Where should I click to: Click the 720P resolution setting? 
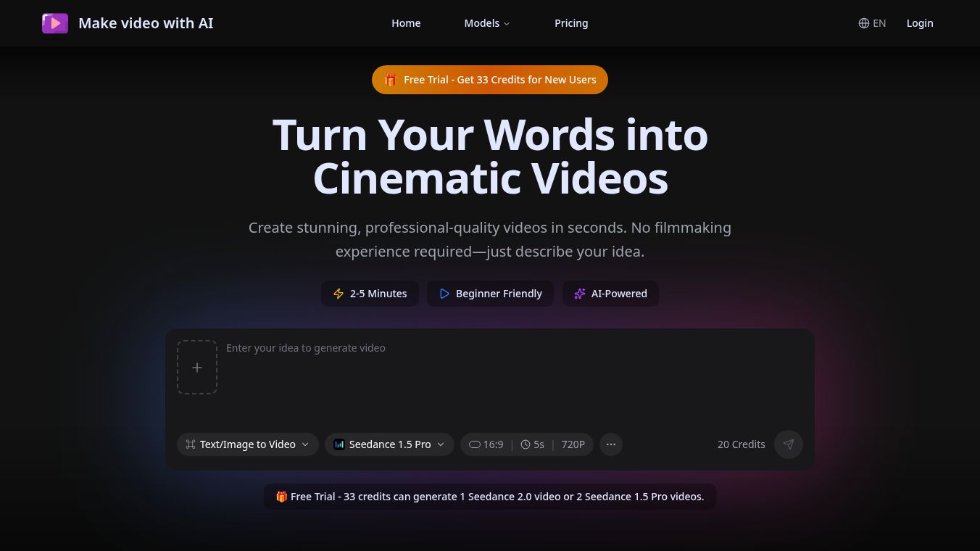click(x=573, y=444)
